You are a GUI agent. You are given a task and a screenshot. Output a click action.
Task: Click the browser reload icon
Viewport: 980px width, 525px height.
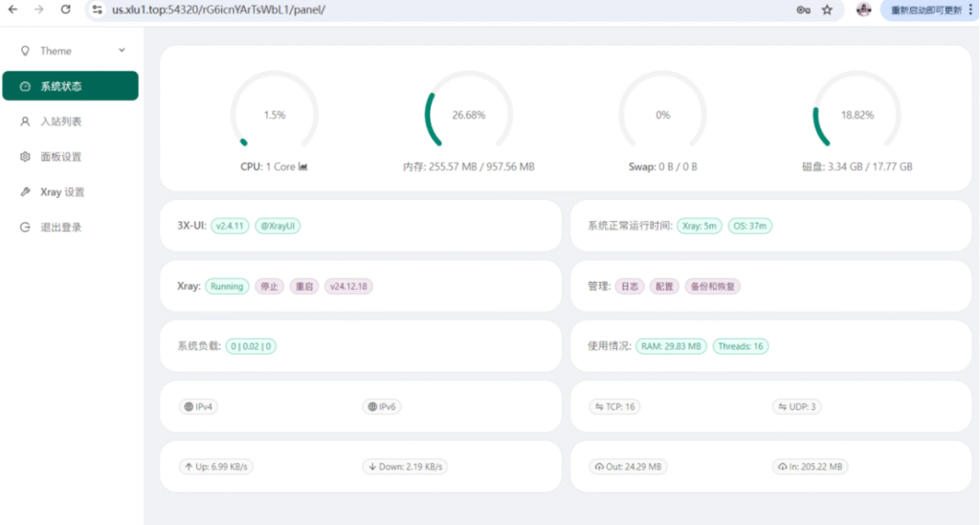pyautogui.click(x=65, y=10)
